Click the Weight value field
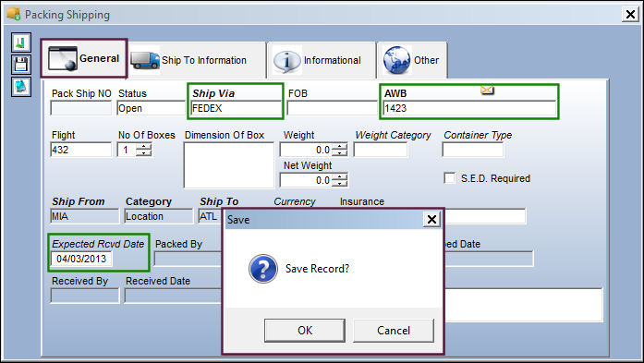 pyautogui.click(x=306, y=150)
